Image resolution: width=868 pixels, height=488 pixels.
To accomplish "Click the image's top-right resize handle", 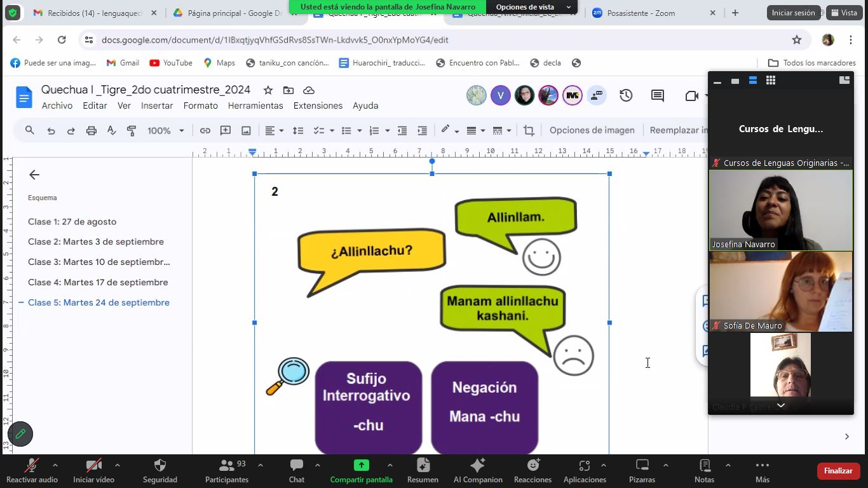I will 609,173.
